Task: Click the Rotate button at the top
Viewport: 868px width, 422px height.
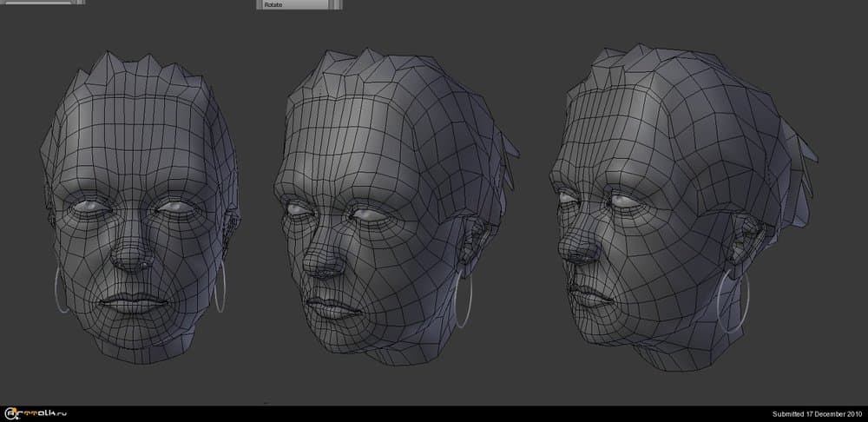Action: (299, 4)
